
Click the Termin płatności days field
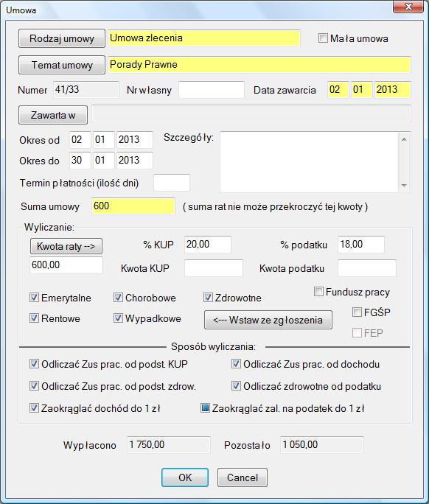pos(172,183)
